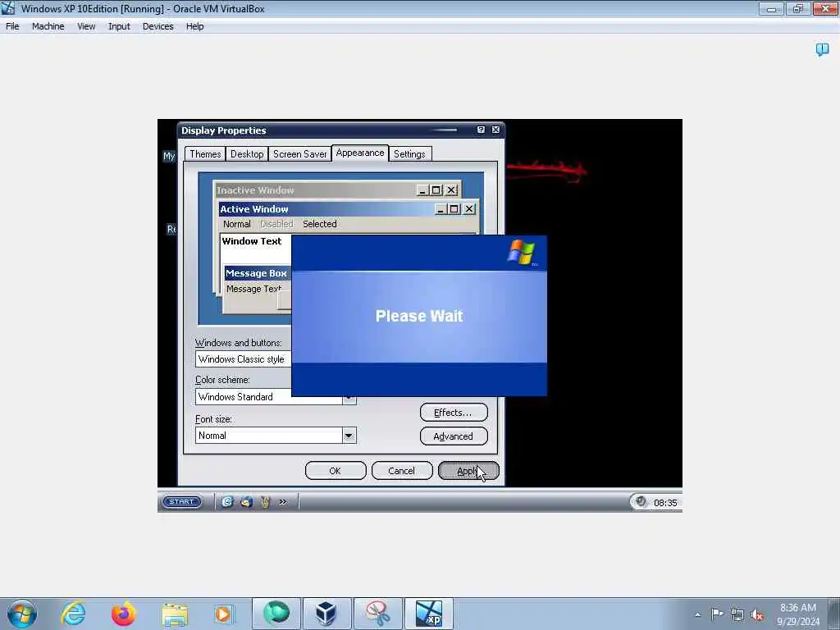This screenshot has width=840, height=630.
Task: Open the Devices menu
Action: click(157, 26)
